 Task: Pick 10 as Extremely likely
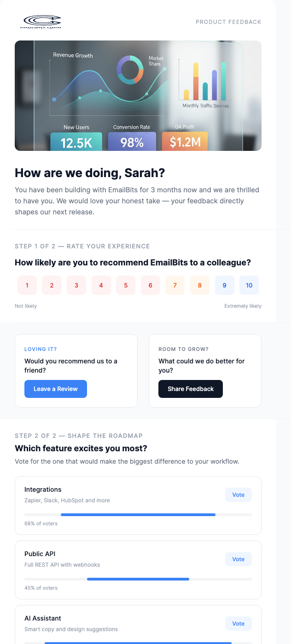(x=249, y=285)
